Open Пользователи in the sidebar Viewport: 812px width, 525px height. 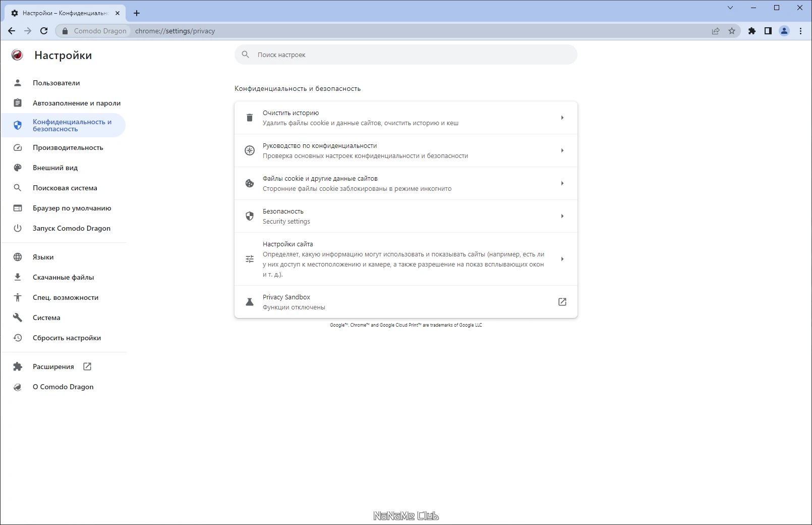(63, 83)
